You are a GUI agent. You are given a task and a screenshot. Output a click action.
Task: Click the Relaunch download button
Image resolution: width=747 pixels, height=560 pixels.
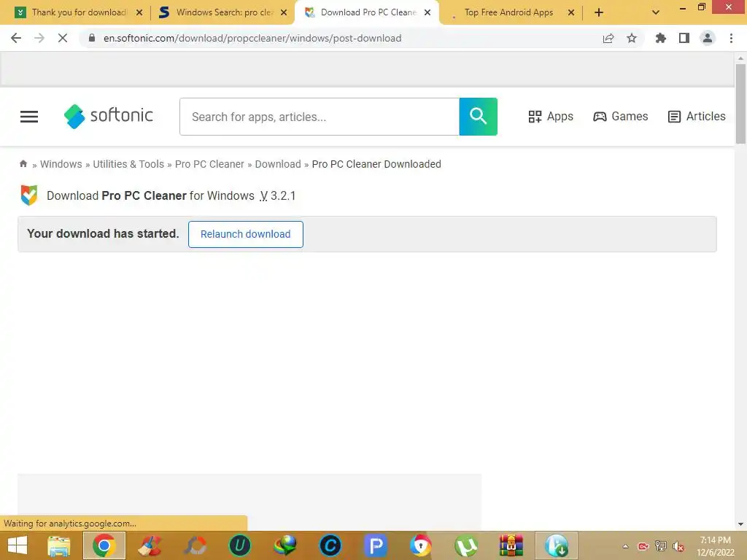pos(245,234)
